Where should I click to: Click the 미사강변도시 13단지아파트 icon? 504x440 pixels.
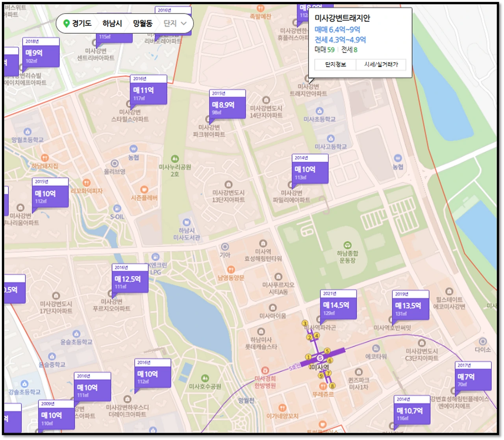pos(228,184)
